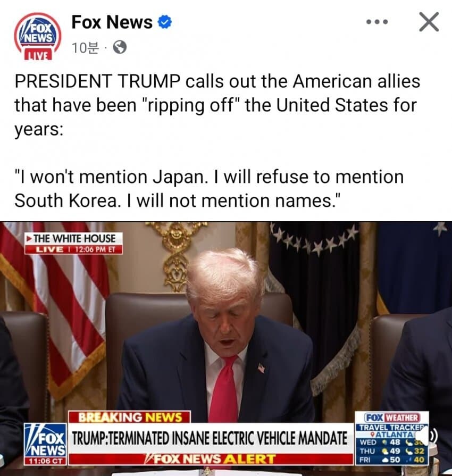Open the Fox News page name
452x476 pixels.
click(112, 22)
